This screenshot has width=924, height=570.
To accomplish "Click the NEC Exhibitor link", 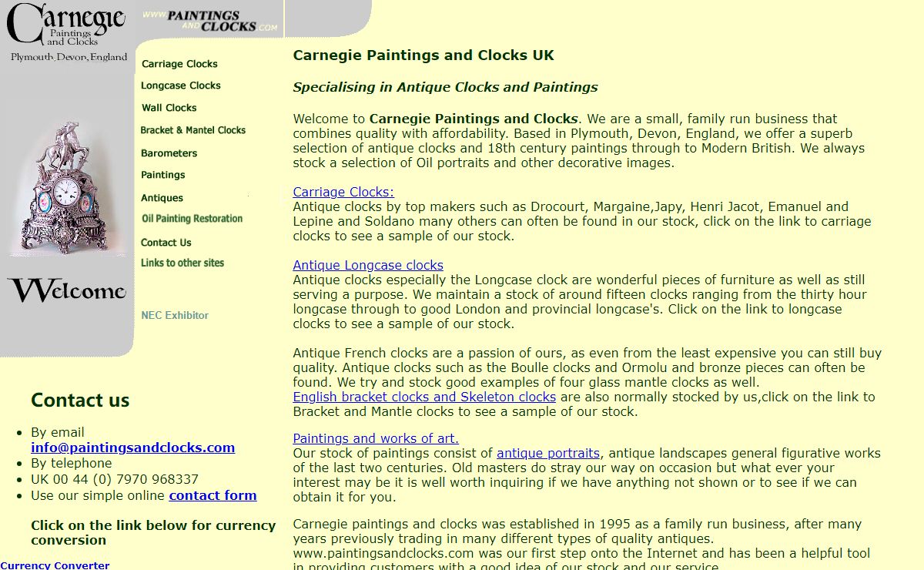I will (175, 315).
